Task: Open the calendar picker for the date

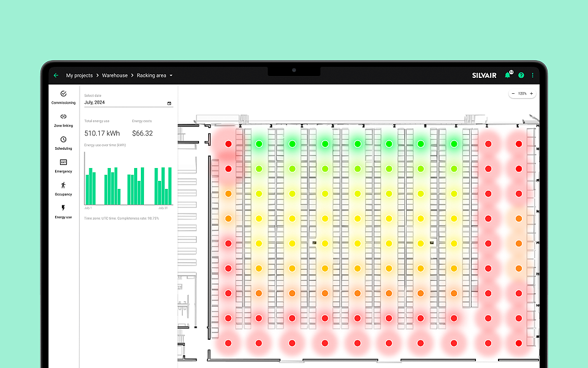Action: click(x=169, y=103)
